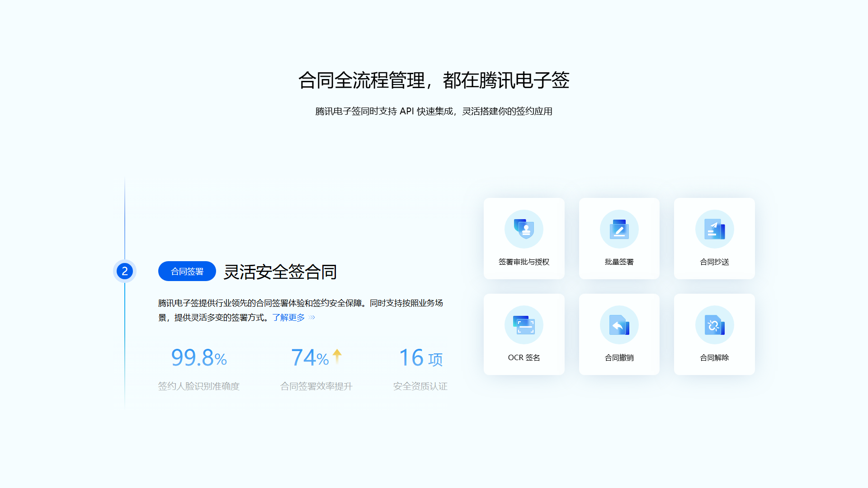868x488 pixels.
Task: Click the 批量签署 pen document icon
Action: (619, 229)
